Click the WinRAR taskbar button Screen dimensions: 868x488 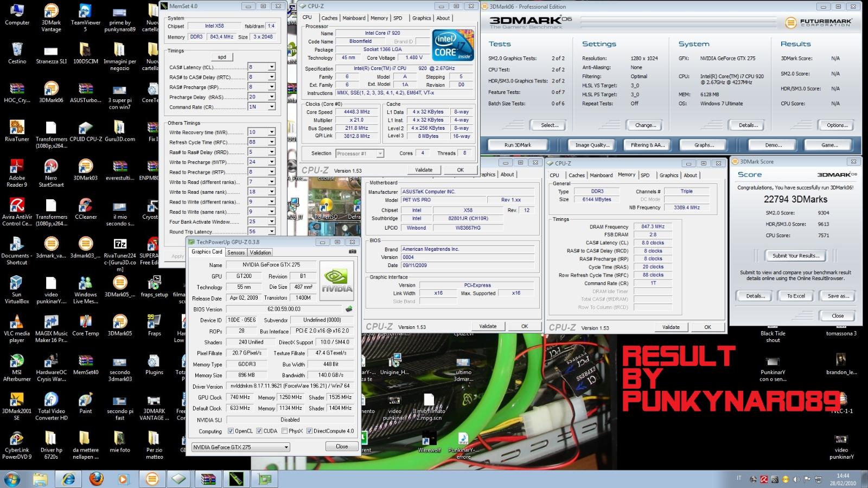point(208,479)
